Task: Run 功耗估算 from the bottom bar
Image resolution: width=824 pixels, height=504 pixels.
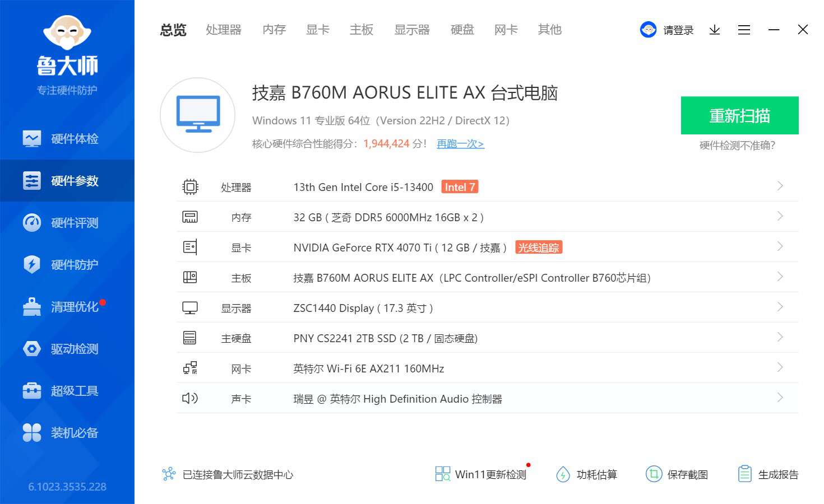Action: (x=587, y=474)
